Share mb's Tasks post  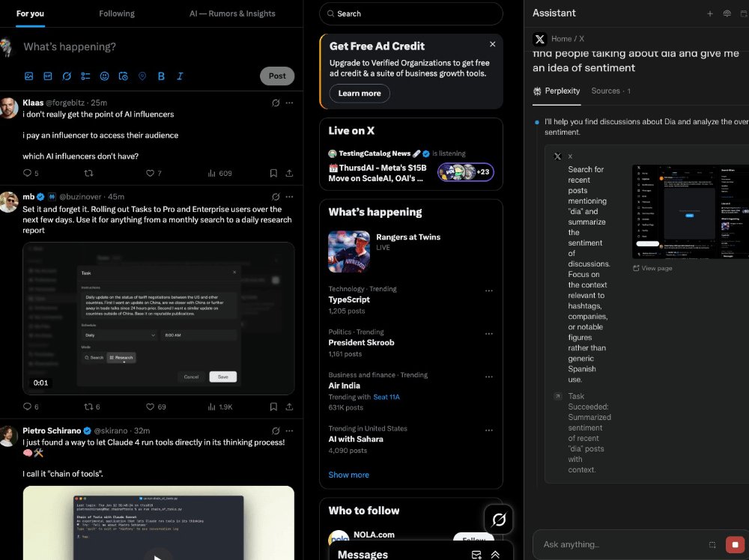click(x=289, y=407)
